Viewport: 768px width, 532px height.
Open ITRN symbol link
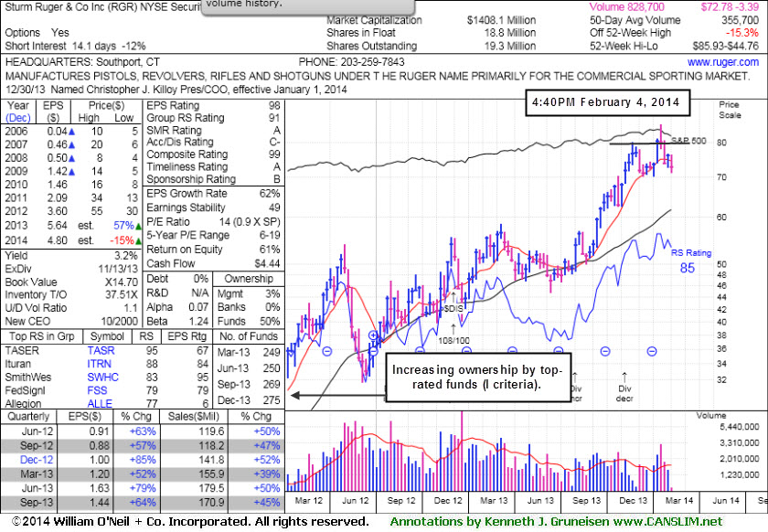(x=100, y=364)
